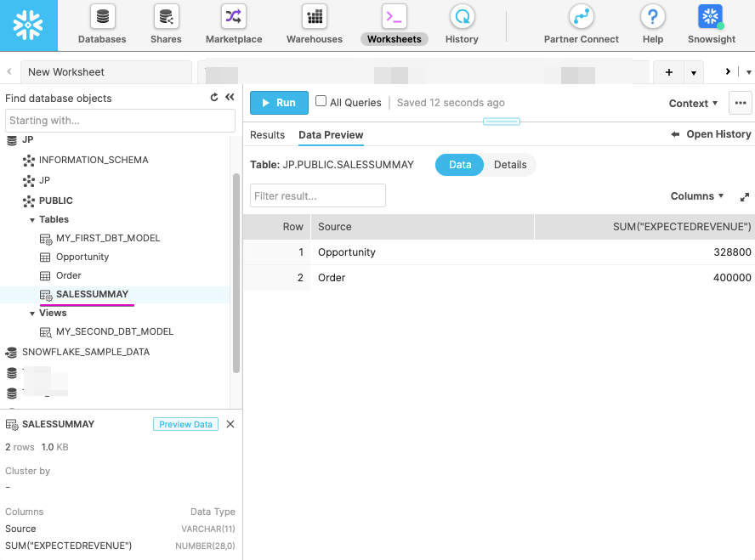755x560 pixels.
Task: Sort by SUM("EXPECTEDREVENUE") column header
Action: tap(644, 227)
